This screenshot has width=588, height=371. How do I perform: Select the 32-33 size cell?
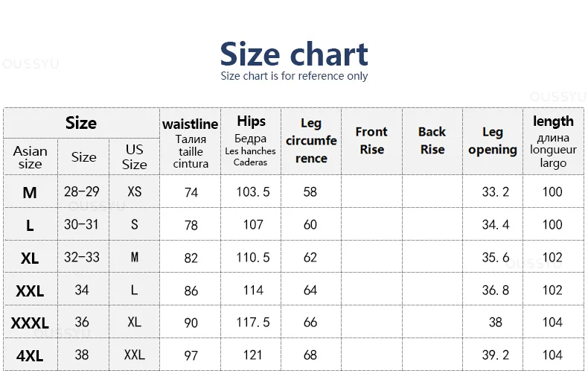pos(82,258)
